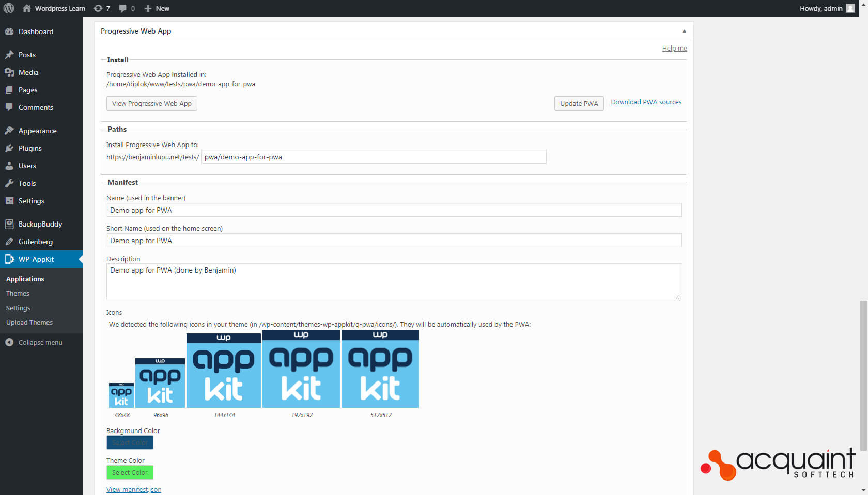Go to BackupBuddy in the sidebar

tap(40, 224)
